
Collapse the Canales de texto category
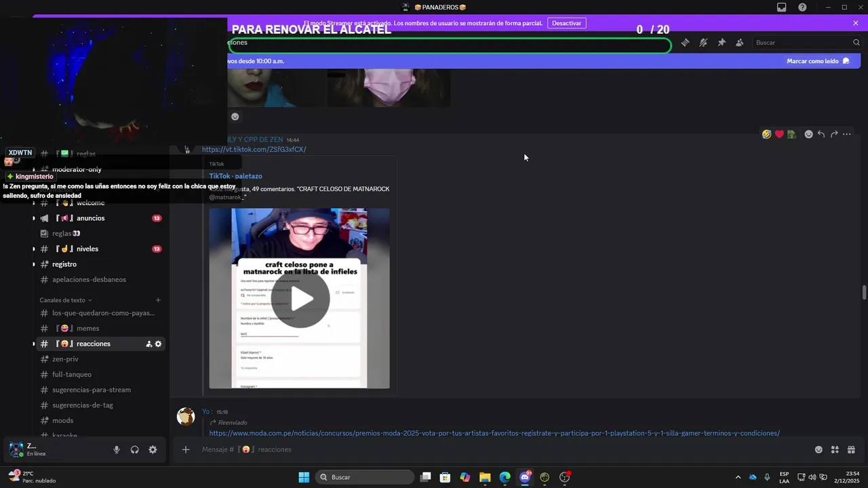coord(66,300)
